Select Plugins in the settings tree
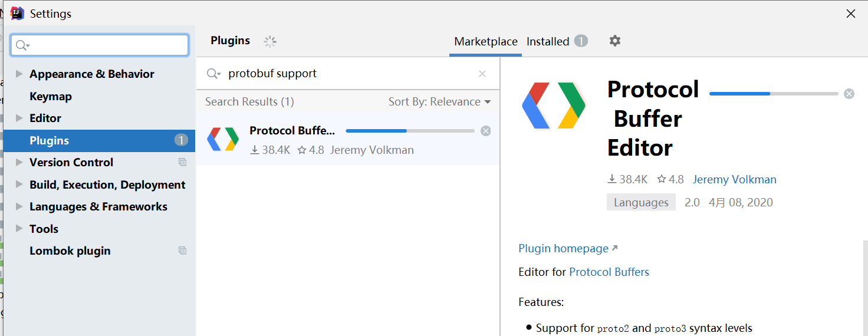Screen dimensions: 868x336 coord(99,140)
